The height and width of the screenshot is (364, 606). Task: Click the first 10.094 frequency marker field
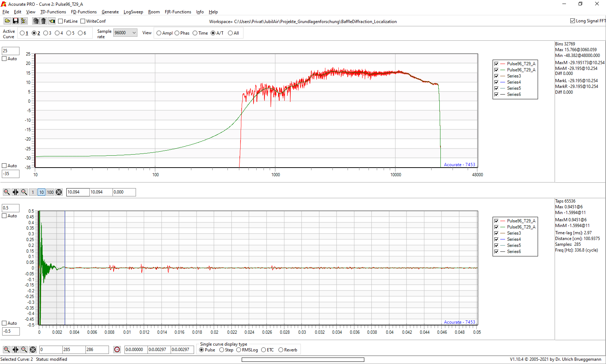78,192
